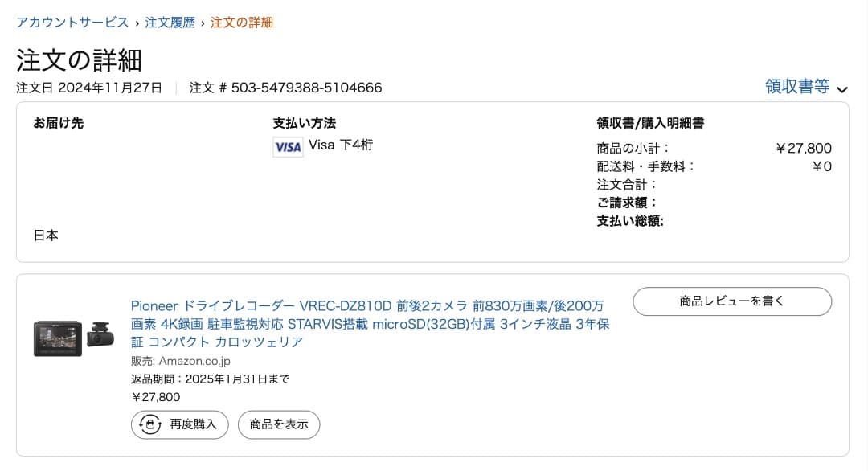The height and width of the screenshot is (471, 868).
Task: Select the 支払い方法 section heading
Action: coord(304,122)
